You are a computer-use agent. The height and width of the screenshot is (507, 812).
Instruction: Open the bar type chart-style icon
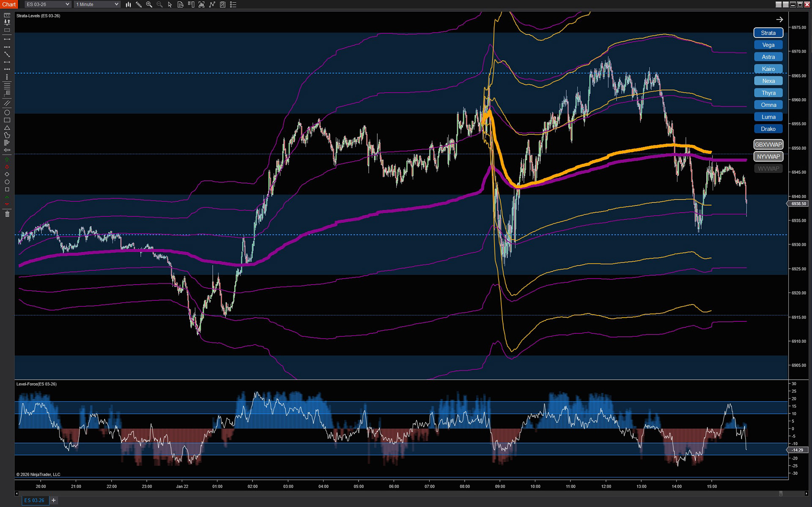[x=128, y=4]
